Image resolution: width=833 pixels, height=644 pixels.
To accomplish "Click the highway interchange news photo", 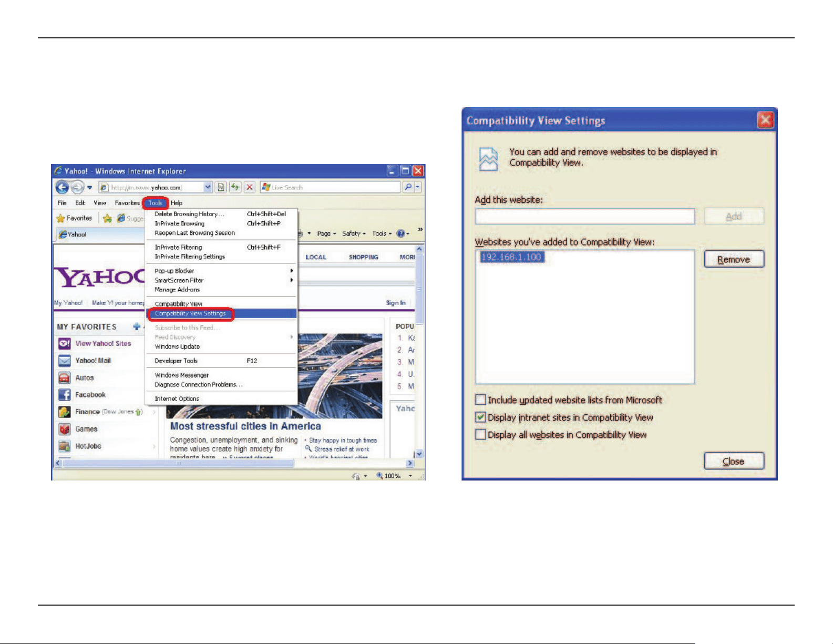I will tap(340, 376).
